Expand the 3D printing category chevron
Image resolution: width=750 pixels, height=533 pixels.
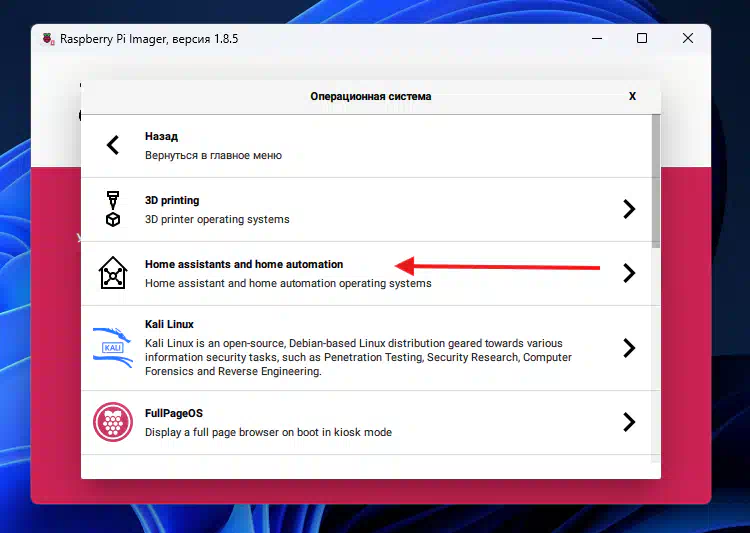629,209
